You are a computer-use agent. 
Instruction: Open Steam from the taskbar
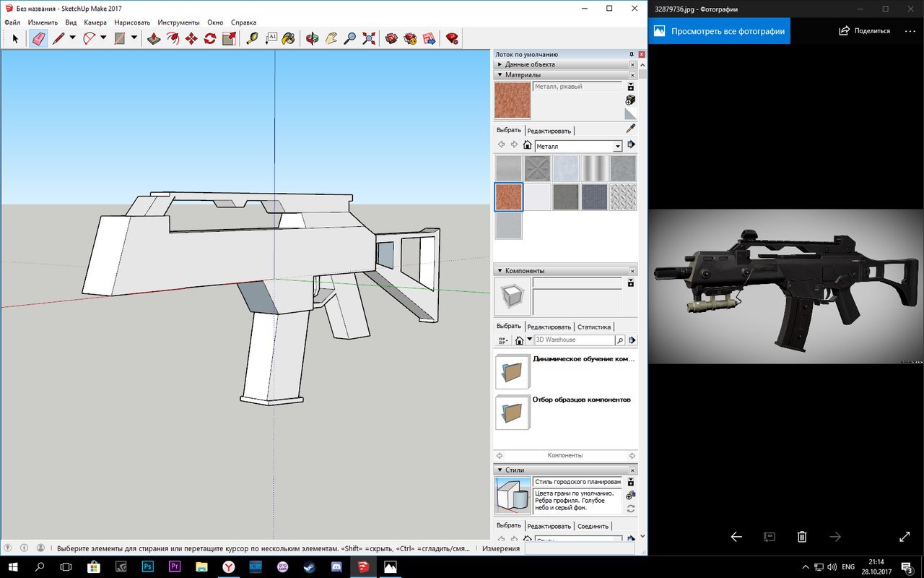[309, 567]
